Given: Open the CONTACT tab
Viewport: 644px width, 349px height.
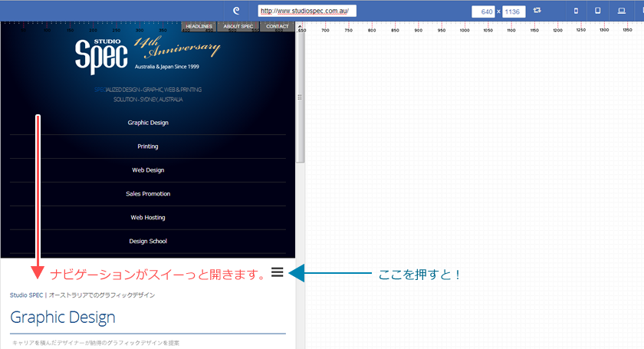Looking at the screenshot, I should click(x=277, y=27).
